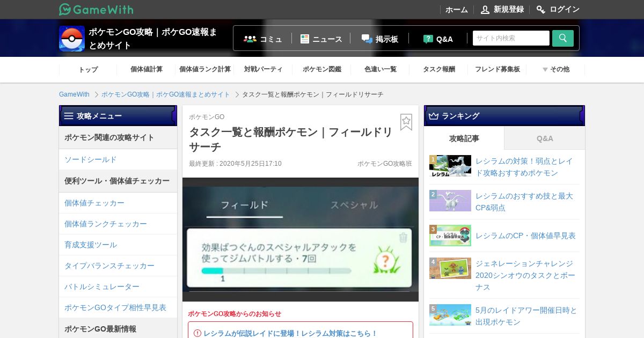Viewport: 644px width, 338px height.
Task: Switch to the 攻略記事 ranking tab
Action: pos(464,138)
